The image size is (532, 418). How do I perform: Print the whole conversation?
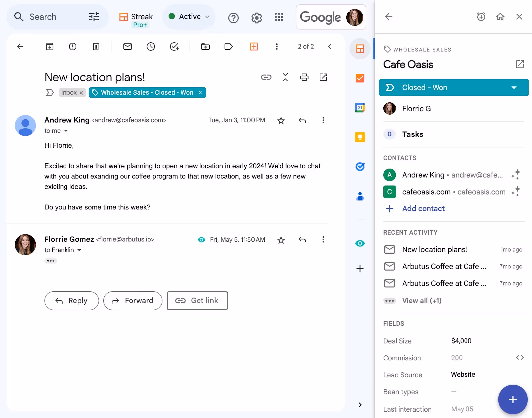click(x=304, y=77)
